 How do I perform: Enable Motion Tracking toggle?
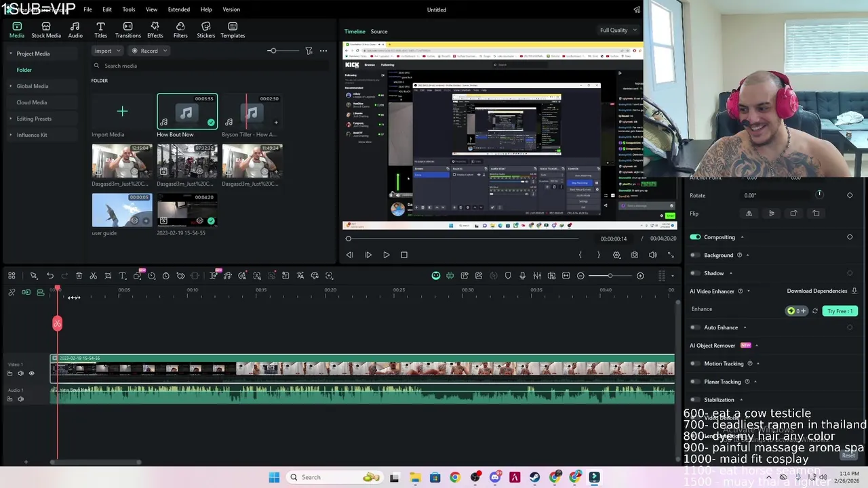coord(695,364)
